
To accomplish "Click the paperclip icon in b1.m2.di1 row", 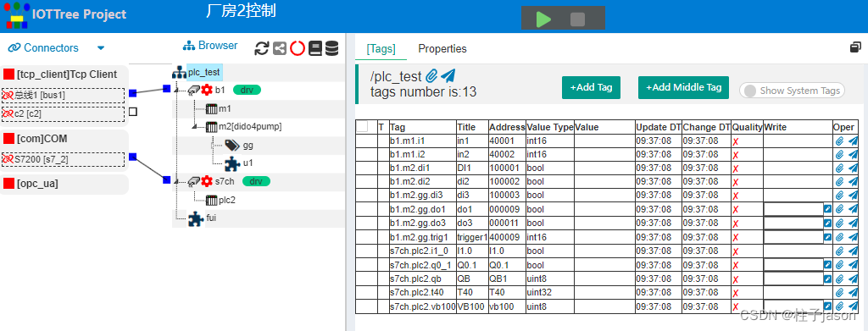I will 840,168.
